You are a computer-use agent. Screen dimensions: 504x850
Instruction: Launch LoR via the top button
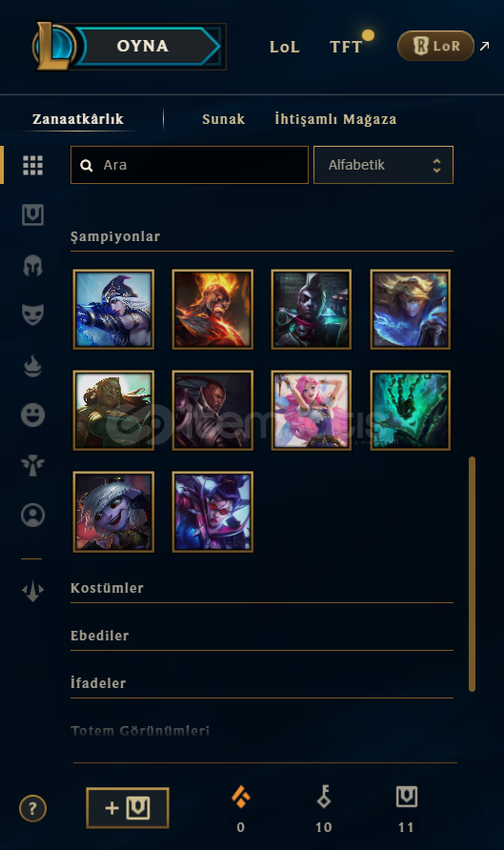tap(435, 46)
